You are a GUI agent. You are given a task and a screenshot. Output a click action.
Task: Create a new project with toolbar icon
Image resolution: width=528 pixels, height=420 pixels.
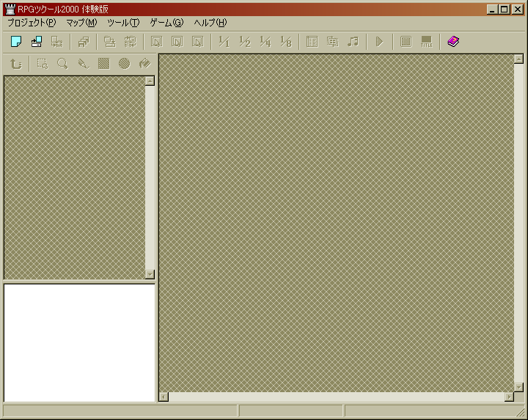pos(15,42)
